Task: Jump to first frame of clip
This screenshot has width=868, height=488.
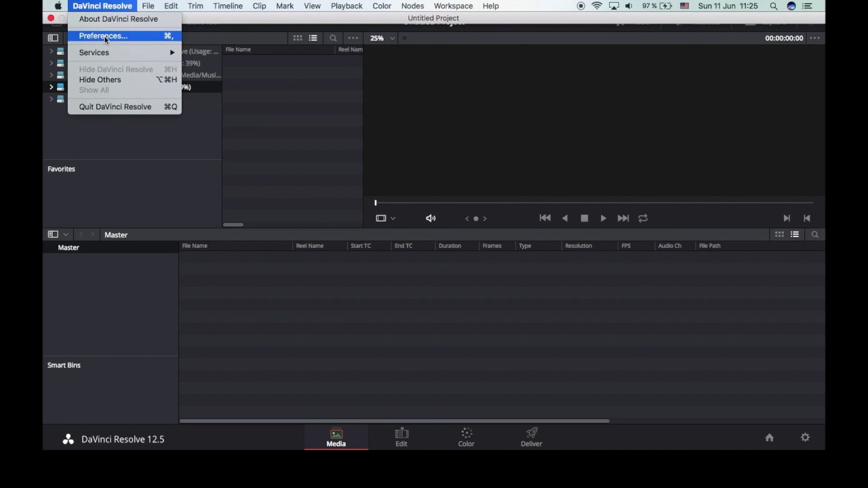Action: point(545,218)
